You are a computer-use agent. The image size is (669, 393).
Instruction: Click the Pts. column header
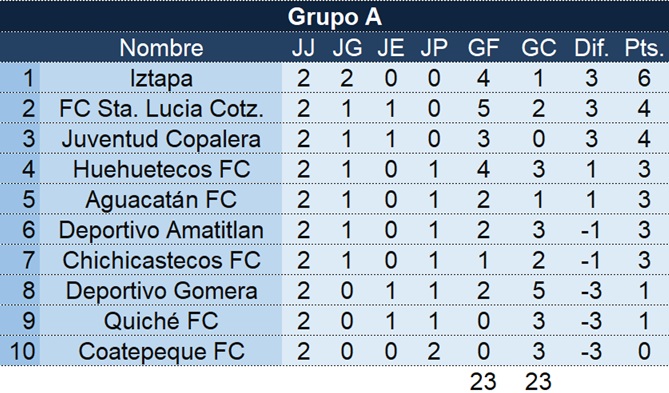click(644, 47)
